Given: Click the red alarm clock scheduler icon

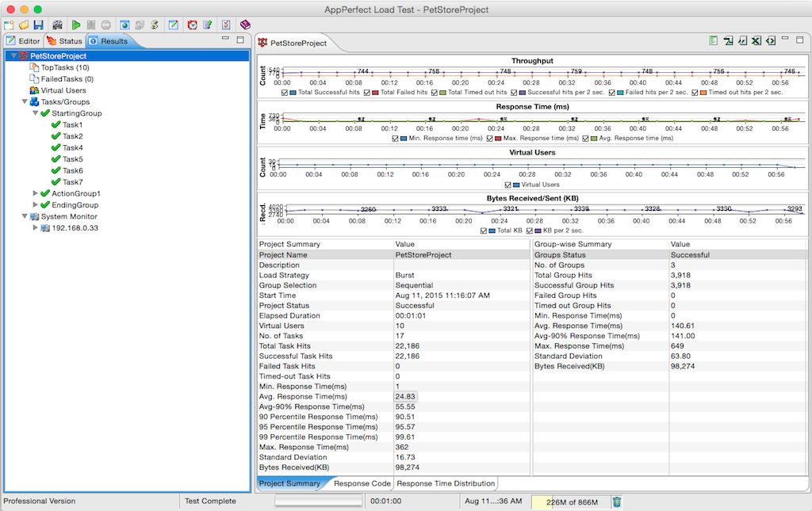Looking at the screenshot, I should pos(192,25).
